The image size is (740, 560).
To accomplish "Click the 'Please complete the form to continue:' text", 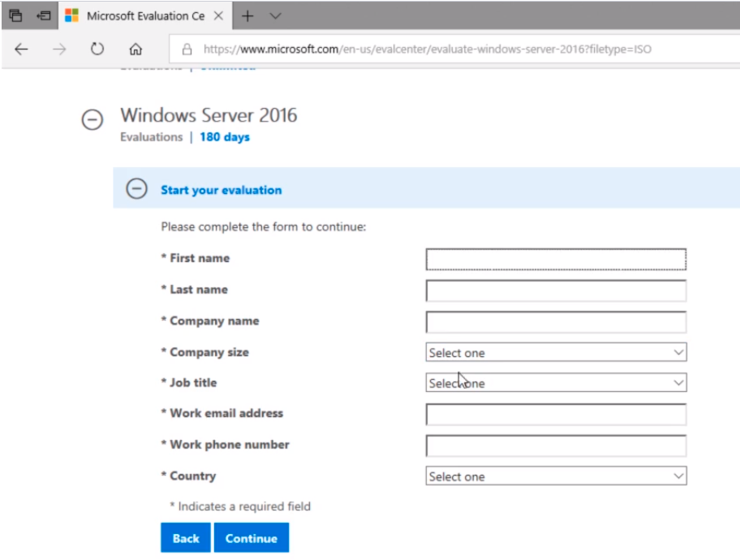I will (x=264, y=227).
